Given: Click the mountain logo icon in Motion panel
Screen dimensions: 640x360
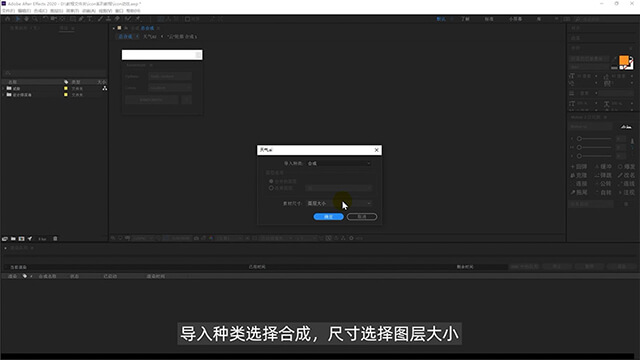Looking at the screenshot, I should click(626, 127).
